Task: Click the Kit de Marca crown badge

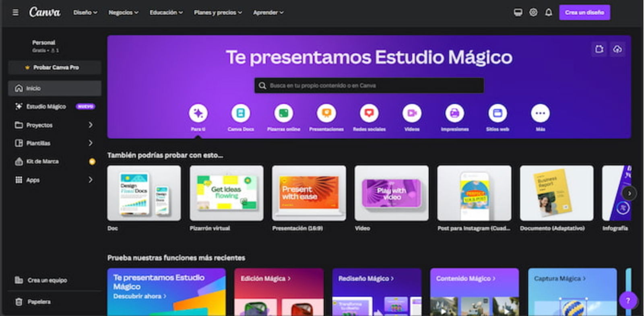Action: [92, 161]
